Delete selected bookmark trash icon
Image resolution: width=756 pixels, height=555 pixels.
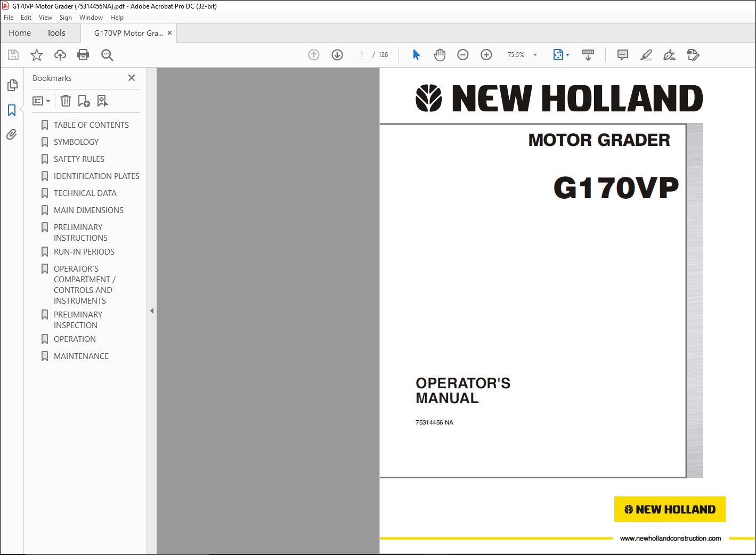tap(66, 101)
